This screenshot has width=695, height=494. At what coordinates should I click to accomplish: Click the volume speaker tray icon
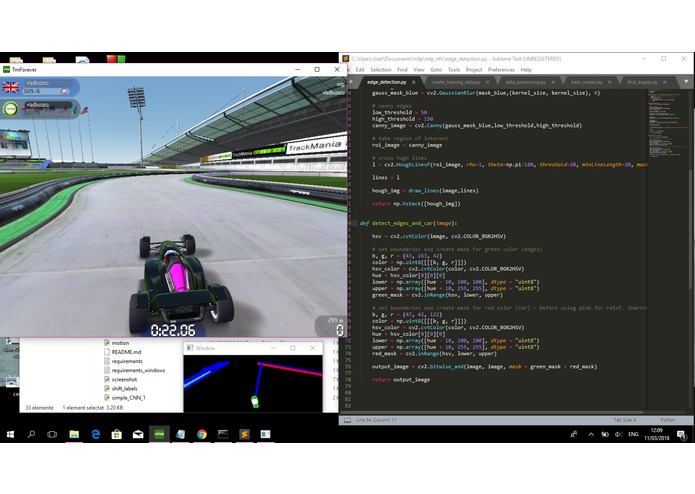618,434
